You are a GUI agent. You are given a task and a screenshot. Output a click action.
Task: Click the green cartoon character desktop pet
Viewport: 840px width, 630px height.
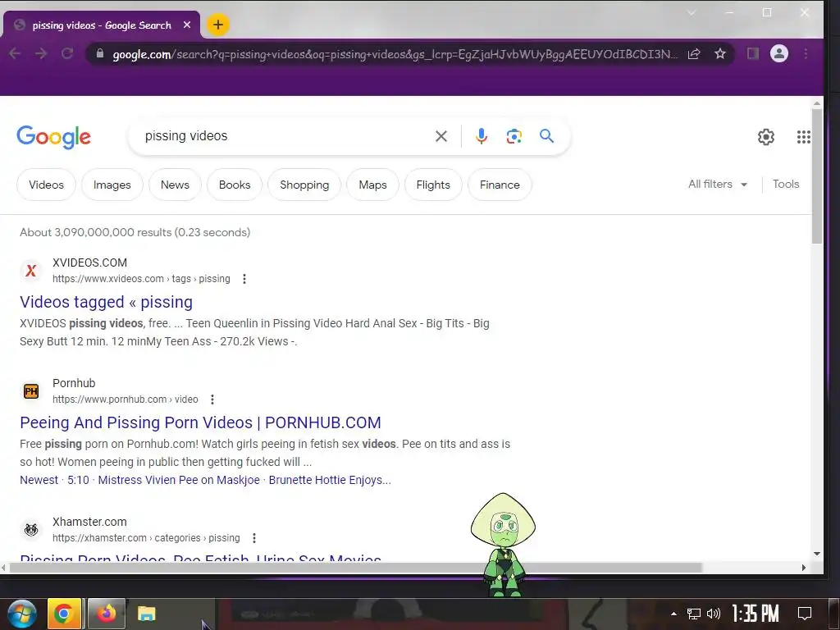point(503,545)
